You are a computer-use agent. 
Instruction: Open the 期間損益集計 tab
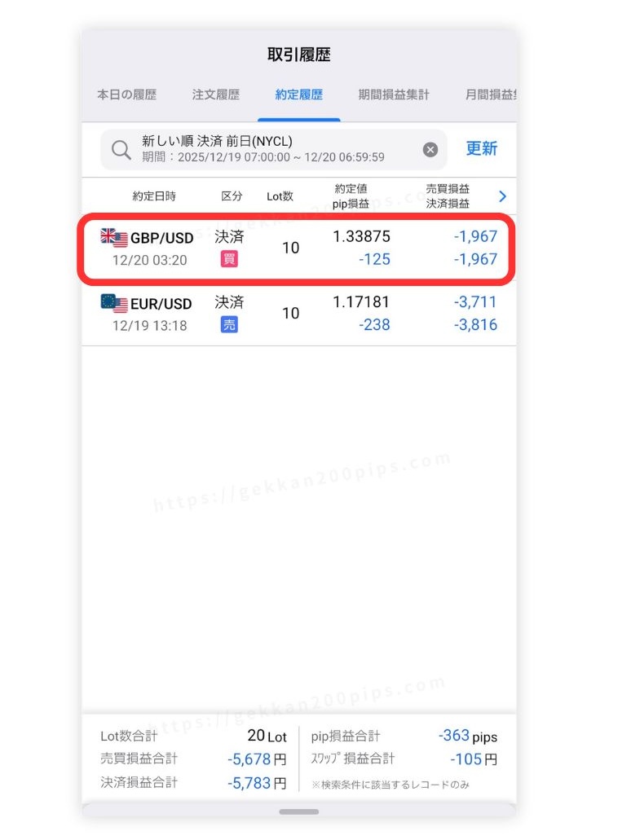point(394,95)
